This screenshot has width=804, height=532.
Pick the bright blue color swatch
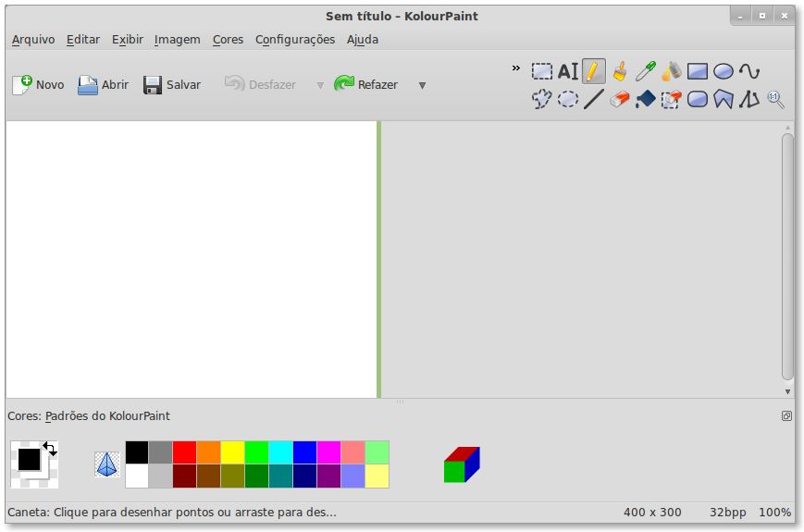point(304,452)
